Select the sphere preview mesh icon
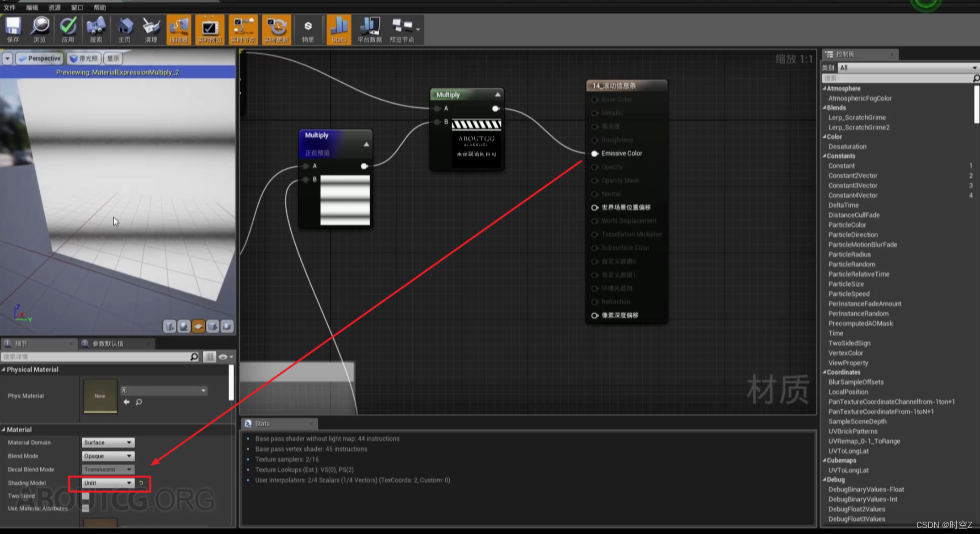This screenshot has height=534, width=980. [184, 326]
